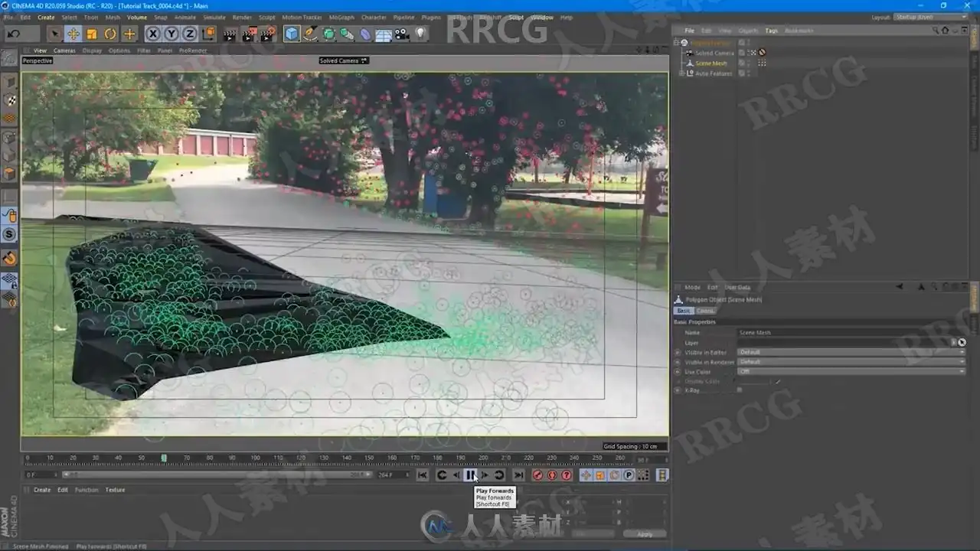The width and height of the screenshot is (980, 551).
Task: Click Object Manager search magnifier icon
Action: pyautogui.click(x=936, y=31)
